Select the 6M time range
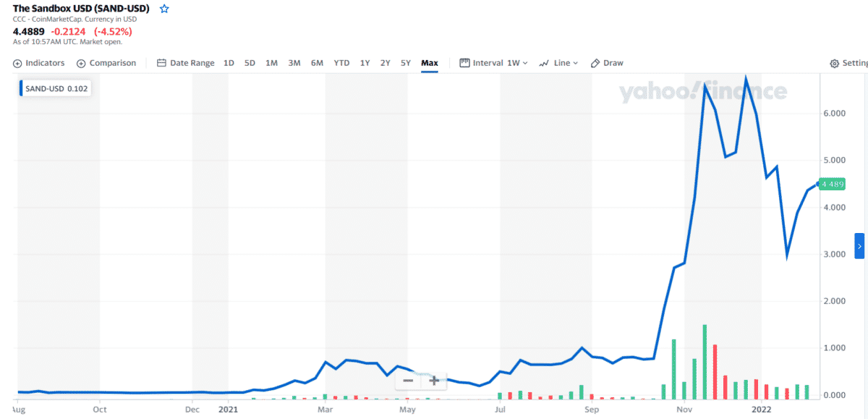868x419 pixels. pyautogui.click(x=317, y=63)
